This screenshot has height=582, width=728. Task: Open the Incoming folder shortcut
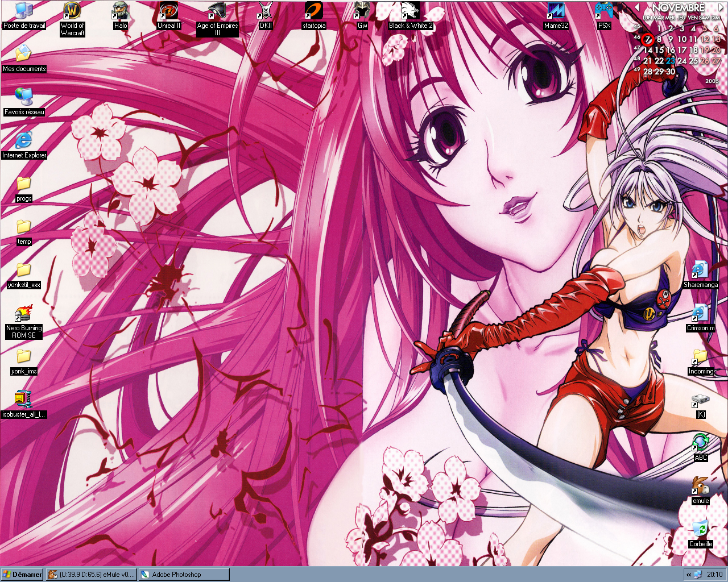pyautogui.click(x=701, y=361)
